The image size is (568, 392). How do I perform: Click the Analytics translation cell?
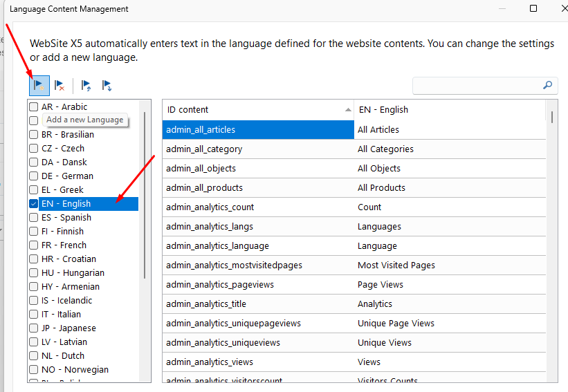pos(450,304)
